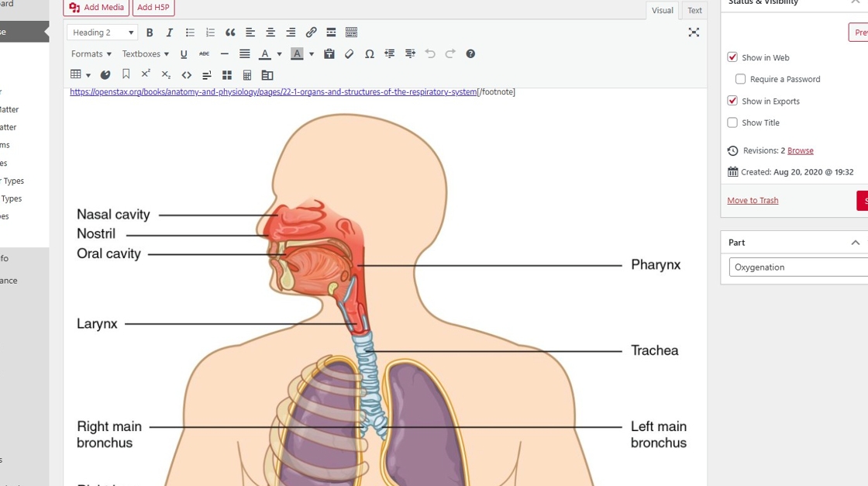
Task: Expand the Formats dropdown menu
Action: click(x=91, y=54)
